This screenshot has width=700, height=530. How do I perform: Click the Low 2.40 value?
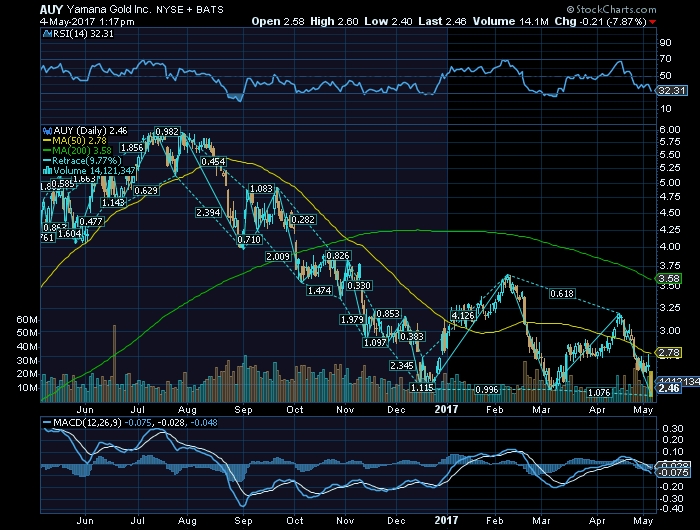coord(388,21)
